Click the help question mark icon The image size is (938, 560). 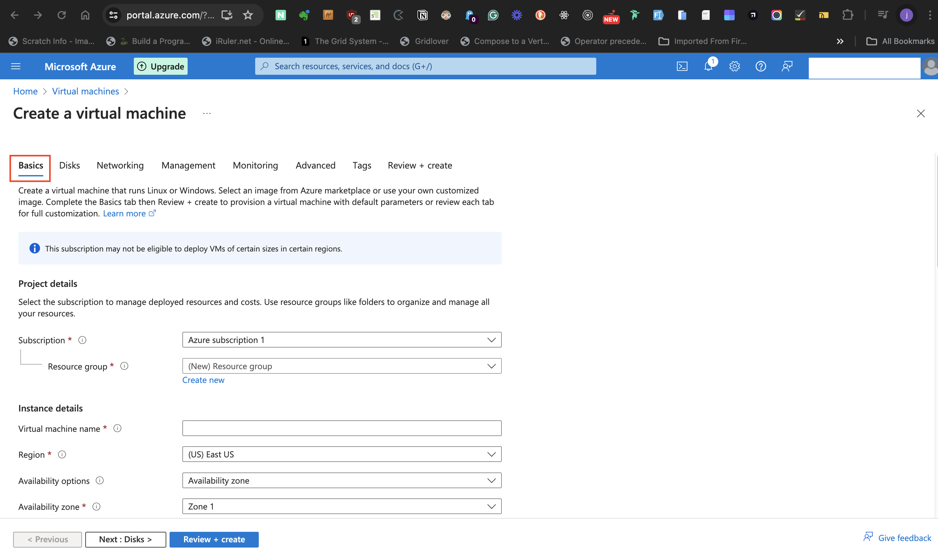760,67
